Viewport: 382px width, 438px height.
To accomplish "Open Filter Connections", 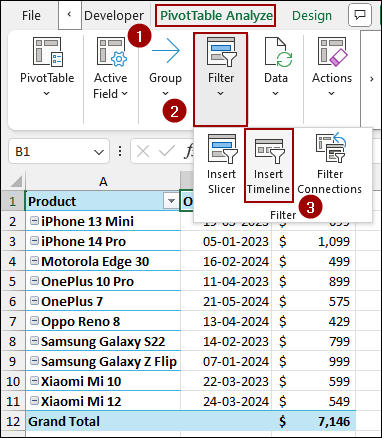I will point(329,164).
